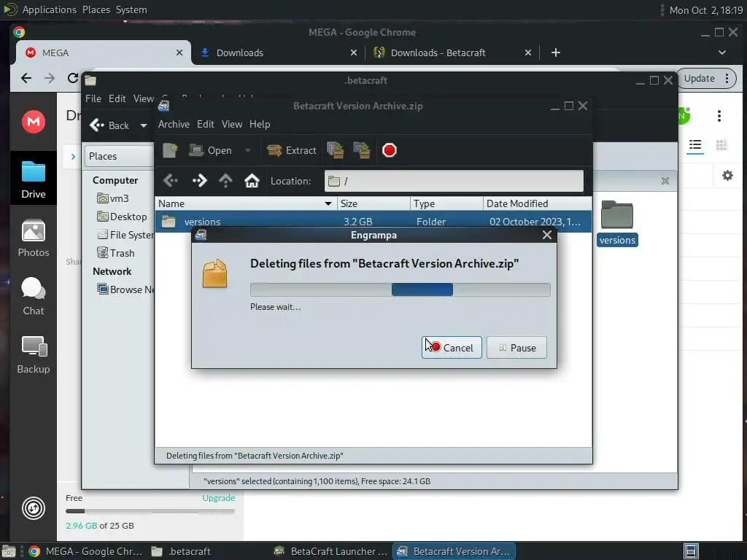
Task: Open the Back history dropdown arrow
Action: [144, 125]
